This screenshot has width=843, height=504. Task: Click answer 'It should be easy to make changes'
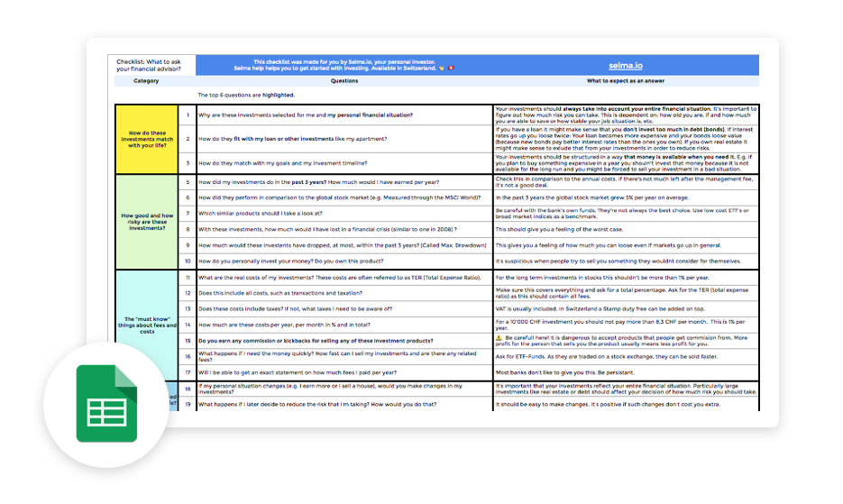pyautogui.click(x=626, y=404)
